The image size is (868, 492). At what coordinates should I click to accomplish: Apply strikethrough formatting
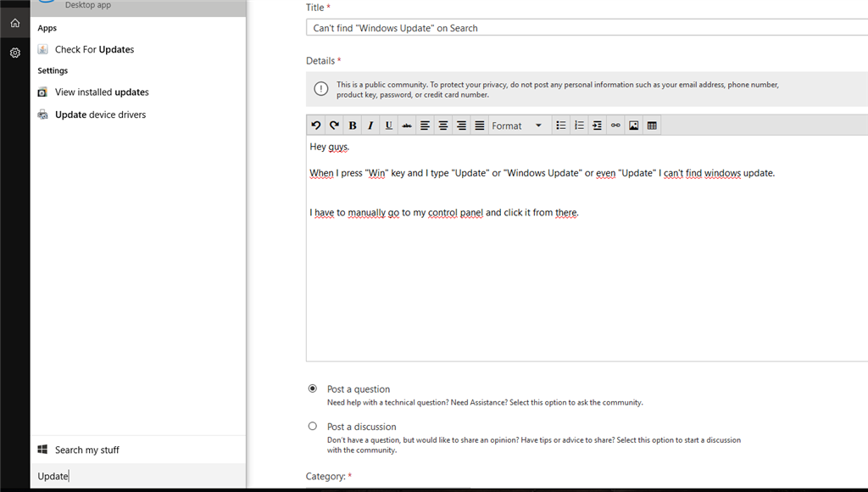point(407,126)
